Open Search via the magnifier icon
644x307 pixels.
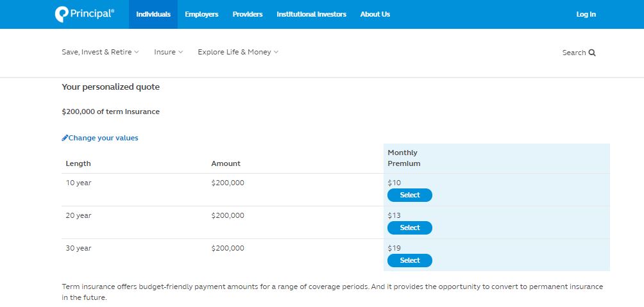pos(592,53)
